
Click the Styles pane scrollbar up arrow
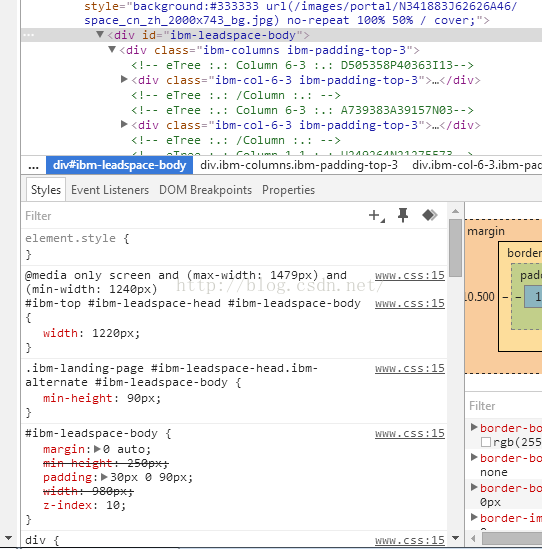click(456, 211)
